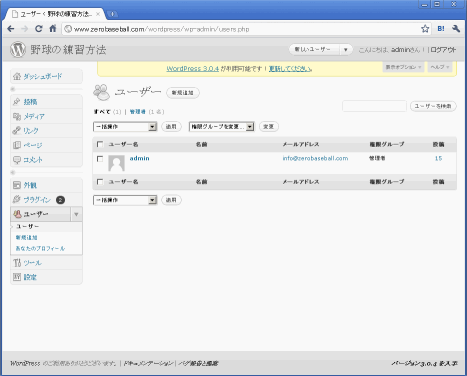Image resolution: width=467 pixels, height=376 pixels.
Task: Click the Plugins plug icon in the sidebar
Action: click(x=17, y=199)
